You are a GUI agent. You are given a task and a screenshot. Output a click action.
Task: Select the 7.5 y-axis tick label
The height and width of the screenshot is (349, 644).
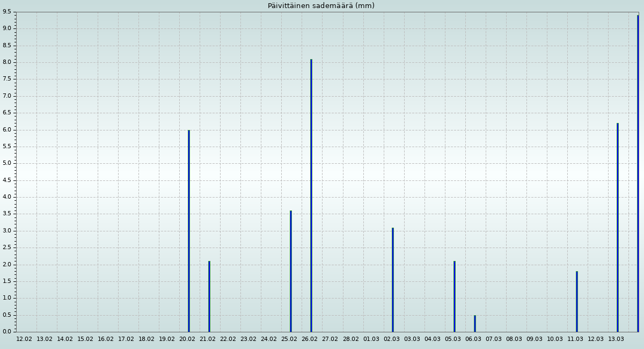[x=7, y=79]
